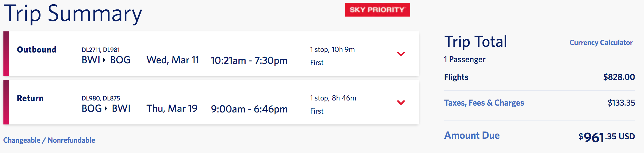Viewport: 644px width, 153px height.
Task: Click the arrow between BWI and BOG
Action: 104,60
